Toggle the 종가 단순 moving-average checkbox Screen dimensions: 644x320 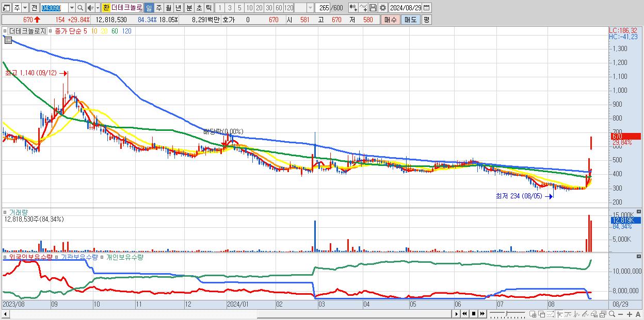51,31
